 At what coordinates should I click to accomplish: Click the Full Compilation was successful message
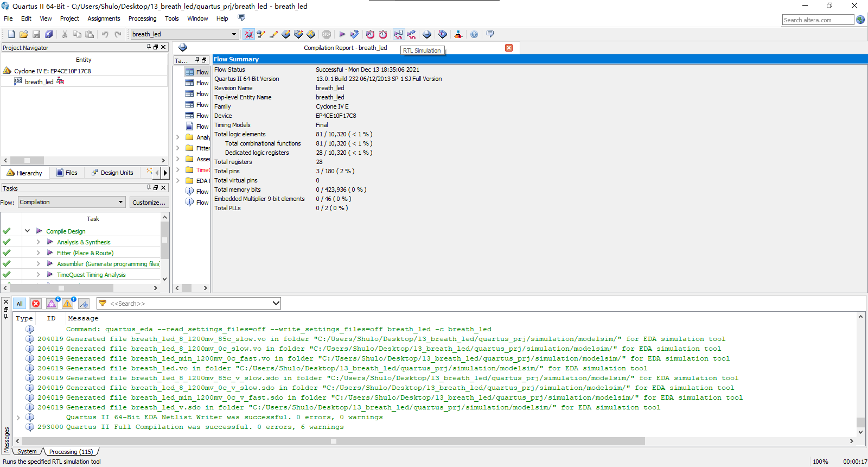[205, 427]
